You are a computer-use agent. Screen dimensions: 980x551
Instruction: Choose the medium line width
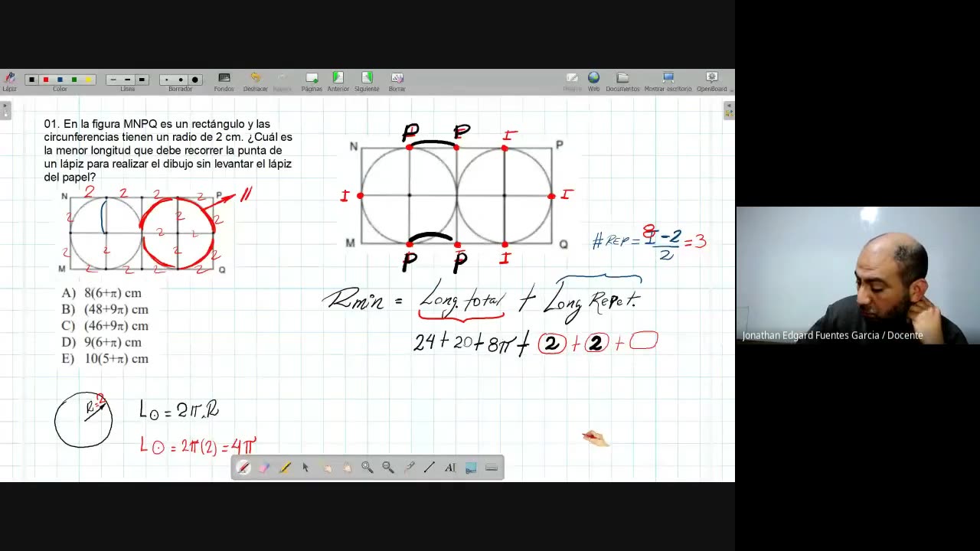pyautogui.click(x=127, y=80)
